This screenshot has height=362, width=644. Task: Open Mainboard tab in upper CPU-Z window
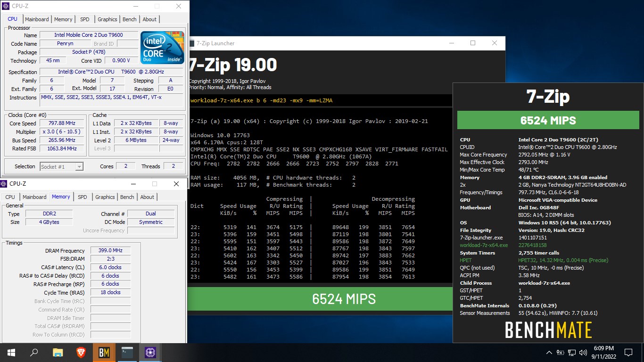point(37,19)
